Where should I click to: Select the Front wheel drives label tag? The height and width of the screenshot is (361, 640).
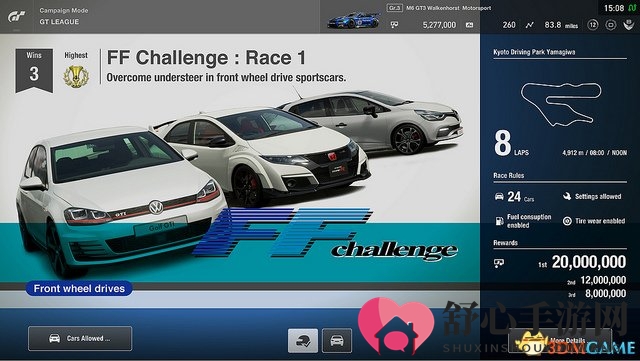tap(79, 288)
